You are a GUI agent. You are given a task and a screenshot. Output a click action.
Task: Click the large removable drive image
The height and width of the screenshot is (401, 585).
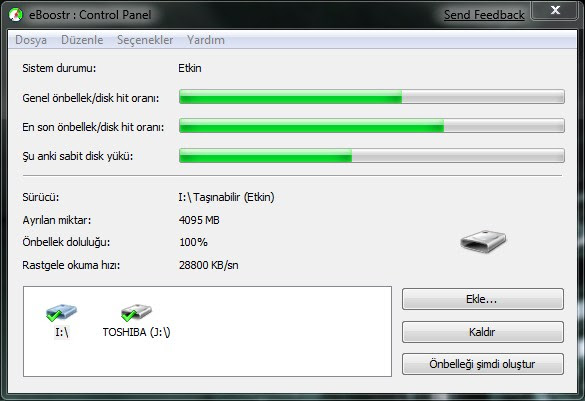coord(483,241)
